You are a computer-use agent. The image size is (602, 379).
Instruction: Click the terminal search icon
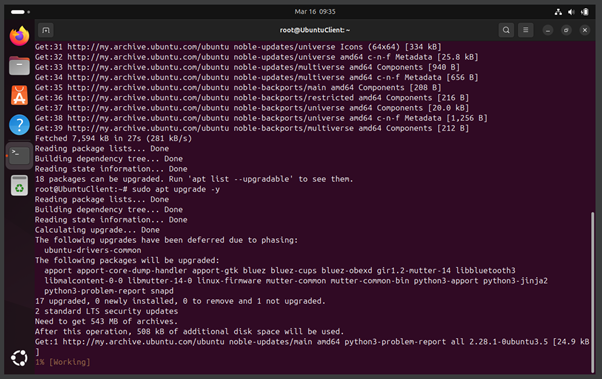tap(506, 30)
